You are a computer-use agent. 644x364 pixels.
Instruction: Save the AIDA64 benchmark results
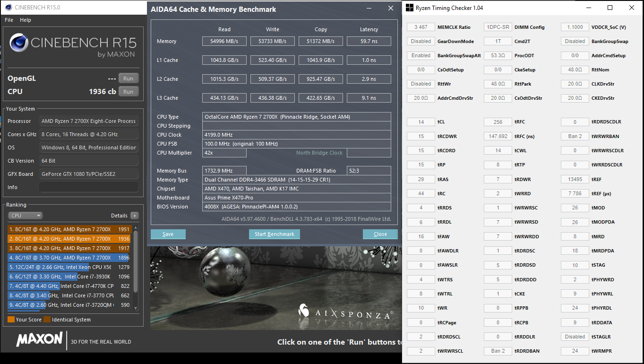168,234
